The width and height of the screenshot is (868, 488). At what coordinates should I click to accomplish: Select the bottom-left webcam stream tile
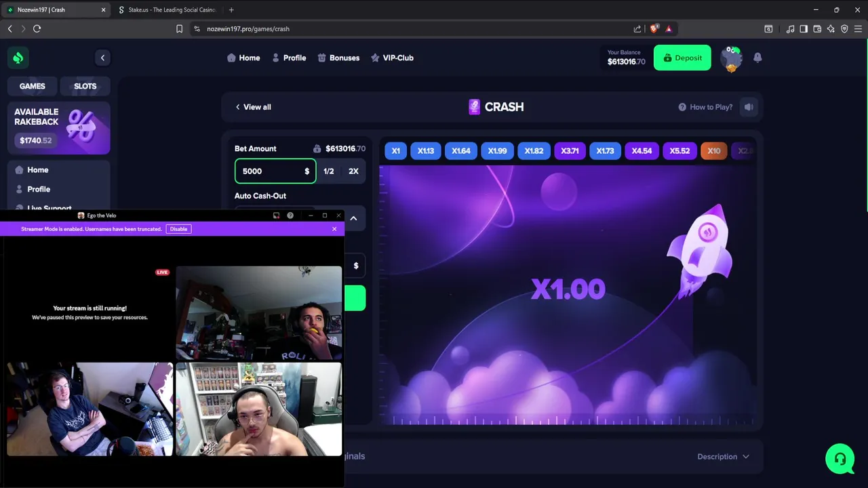(x=90, y=409)
